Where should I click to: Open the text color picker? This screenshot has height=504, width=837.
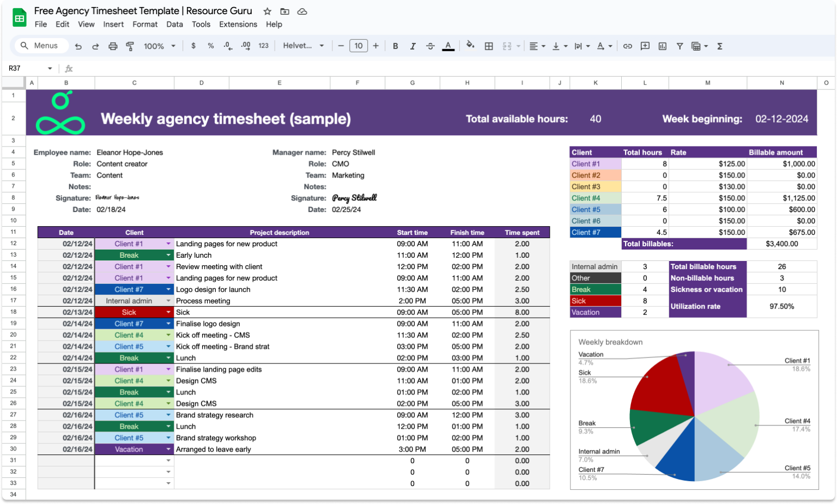448,46
